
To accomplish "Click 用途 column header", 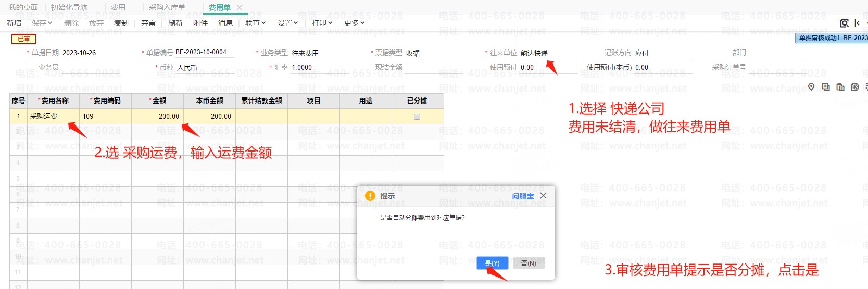I will (366, 101).
